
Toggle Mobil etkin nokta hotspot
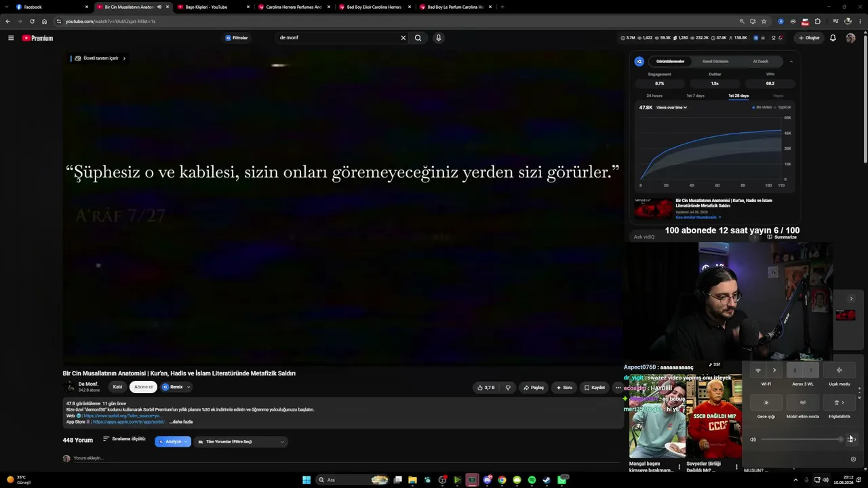click(x=803, y=403)
